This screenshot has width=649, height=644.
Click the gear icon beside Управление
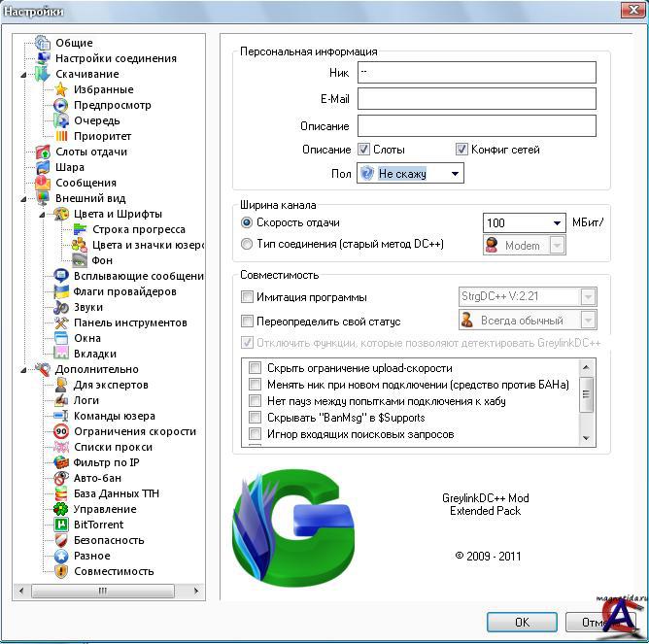tap(61, 509)
